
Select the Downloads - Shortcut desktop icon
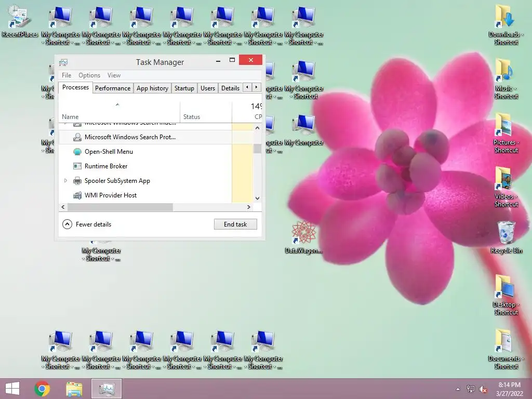tap(506, 24)
